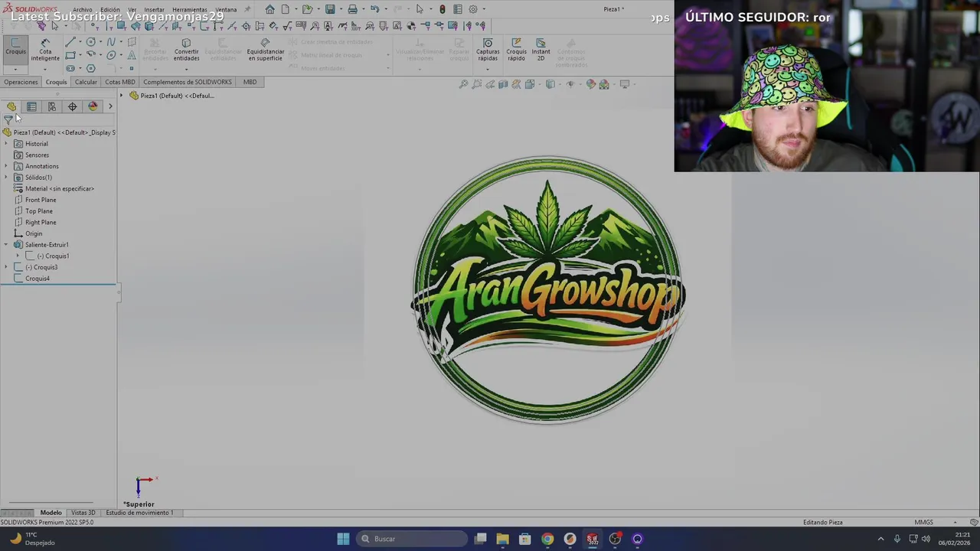Switch to Operaciones ribbon tab
Image resolution: width=980 pixels, height=551 pixels.
tap(21, 82)
